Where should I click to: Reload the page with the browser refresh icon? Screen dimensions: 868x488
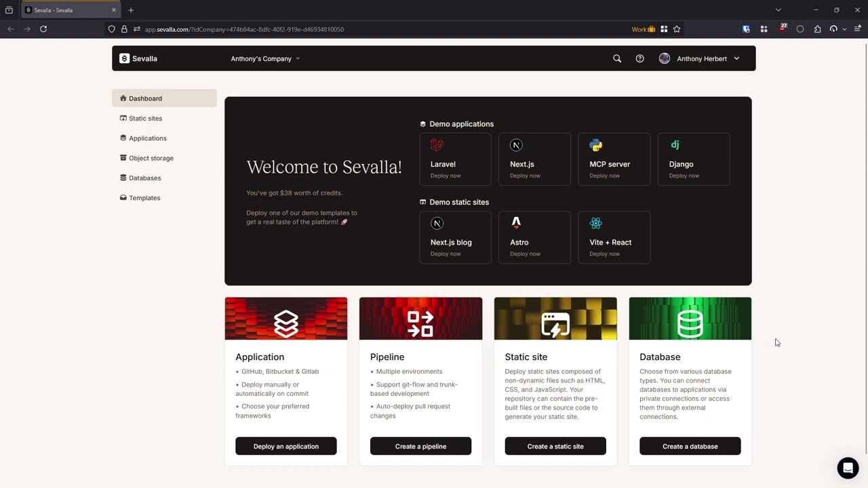click(43, 29)
